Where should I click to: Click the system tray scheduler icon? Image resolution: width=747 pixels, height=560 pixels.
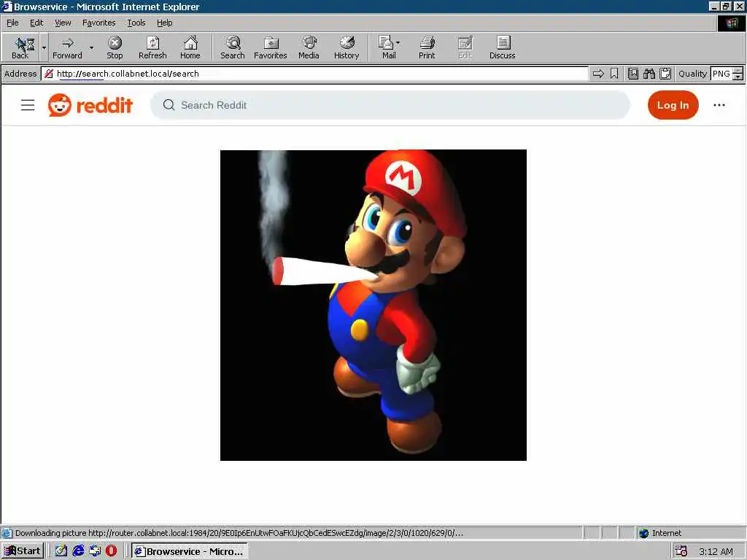pyautogui.click(x=681, y=551)
